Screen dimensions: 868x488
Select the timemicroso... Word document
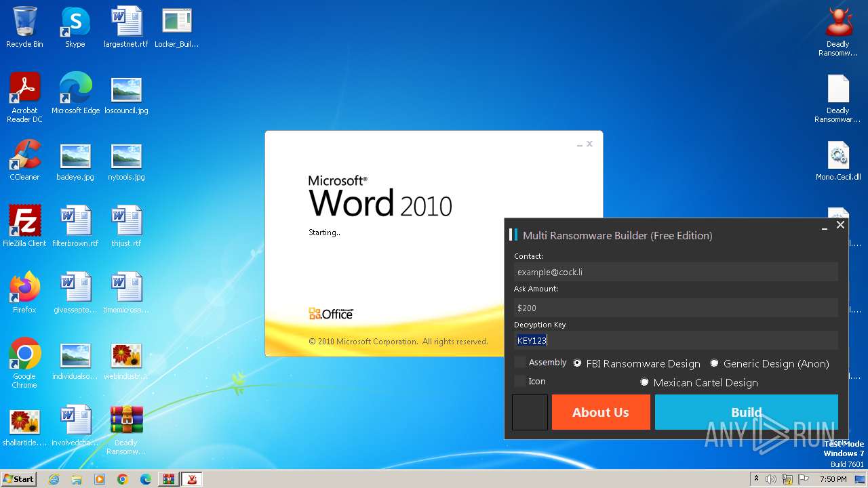(x=126, y=293)
